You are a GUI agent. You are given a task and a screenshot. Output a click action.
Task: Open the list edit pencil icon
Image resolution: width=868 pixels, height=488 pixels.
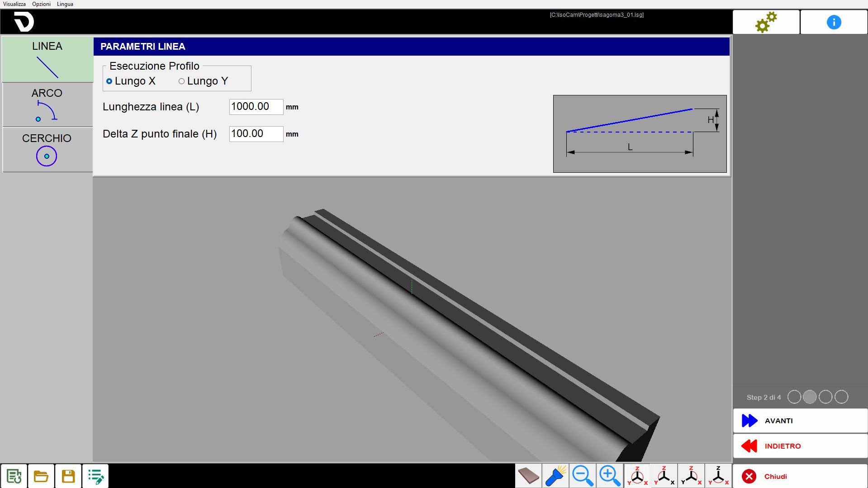(x=95, y=476)
